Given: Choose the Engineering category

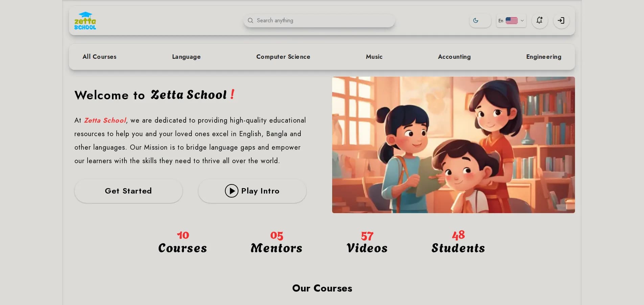Looking at the screenshot, I should coord(544,57).
